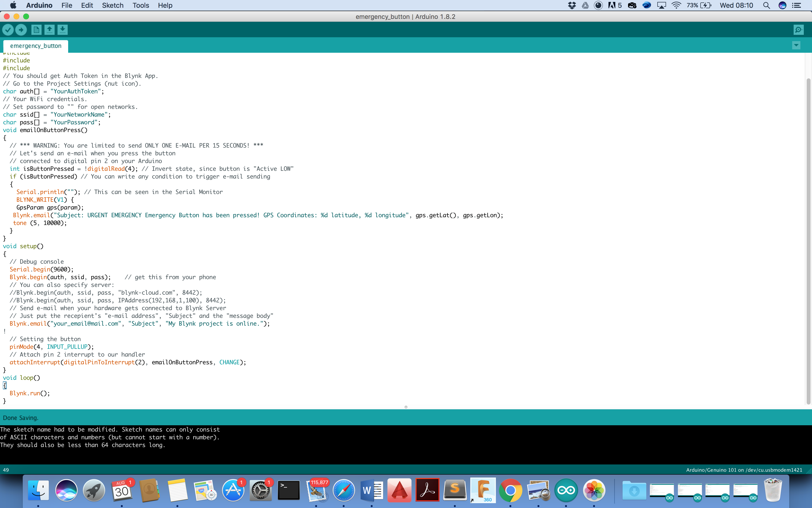
Task: Open Notes from the Dock
Action: pyautogui.click(x=177, y=491)
